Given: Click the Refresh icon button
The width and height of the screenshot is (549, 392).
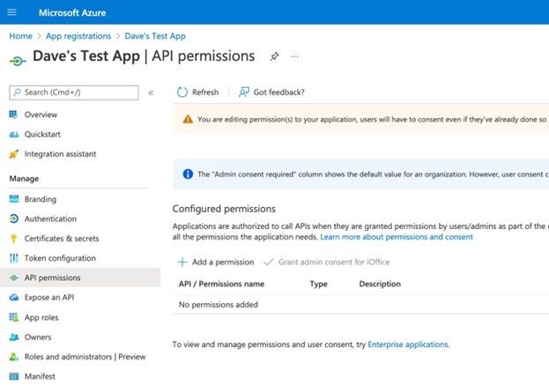Looking at the screenshot, I should (x=182, y=92).
